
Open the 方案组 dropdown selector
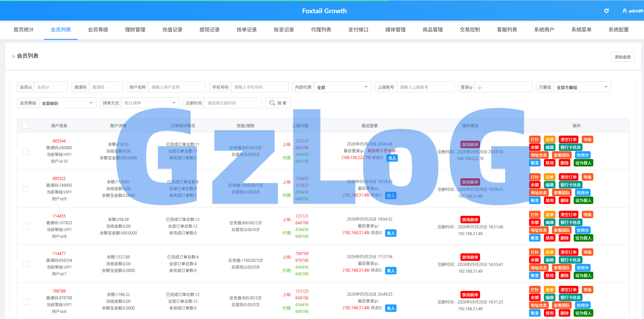[x=582, y=87]
